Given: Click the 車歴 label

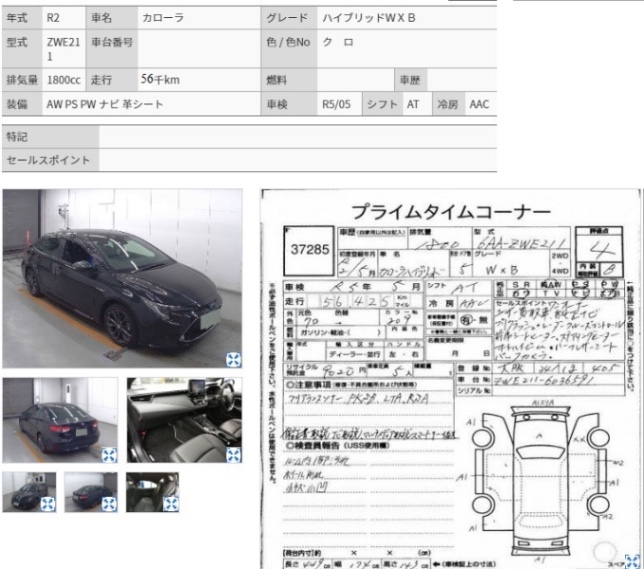Looking at the screenshot, I should (410, 80).
